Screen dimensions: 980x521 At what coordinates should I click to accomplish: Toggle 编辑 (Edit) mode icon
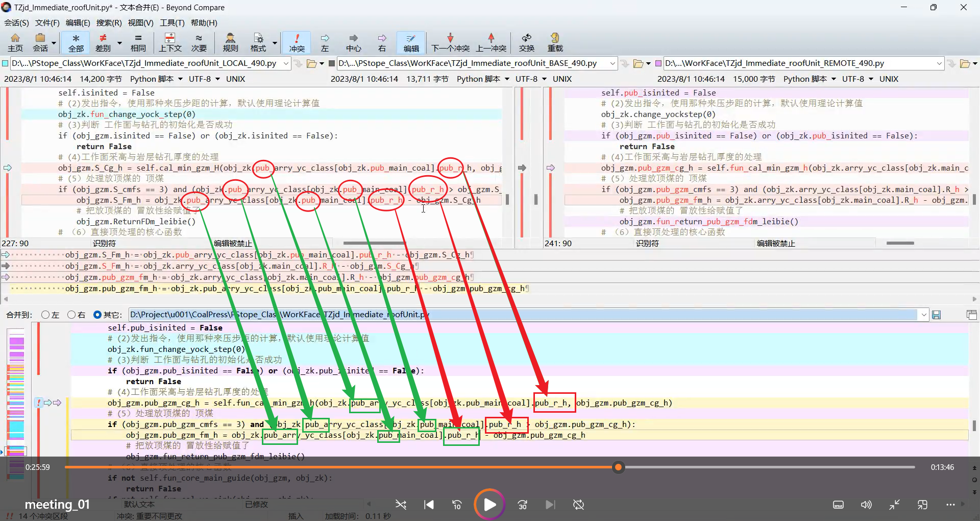(x=411, y=42)
